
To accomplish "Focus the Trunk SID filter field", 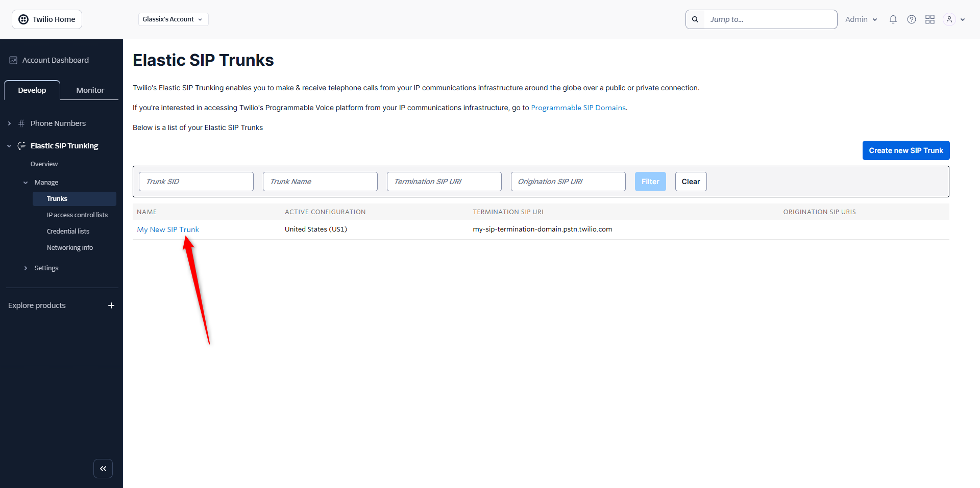I will [196, 182].
